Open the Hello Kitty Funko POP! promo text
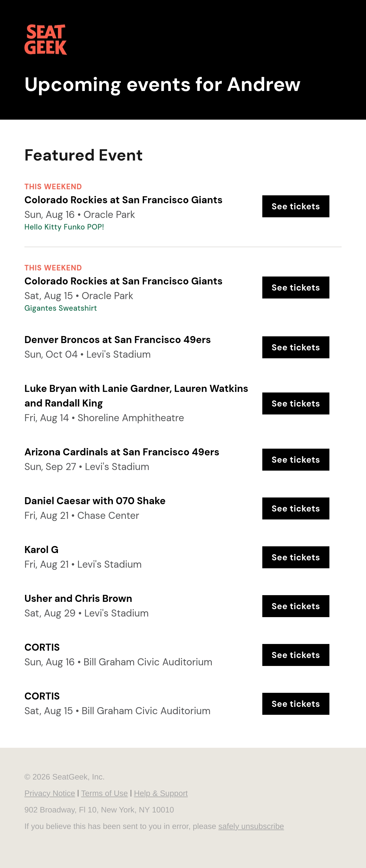 click(64, 227)
